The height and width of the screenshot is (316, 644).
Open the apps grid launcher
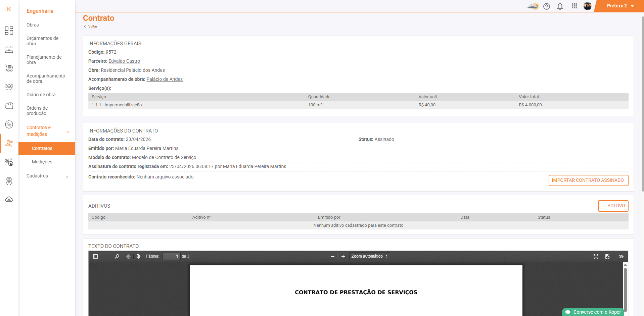click(574, 6)
